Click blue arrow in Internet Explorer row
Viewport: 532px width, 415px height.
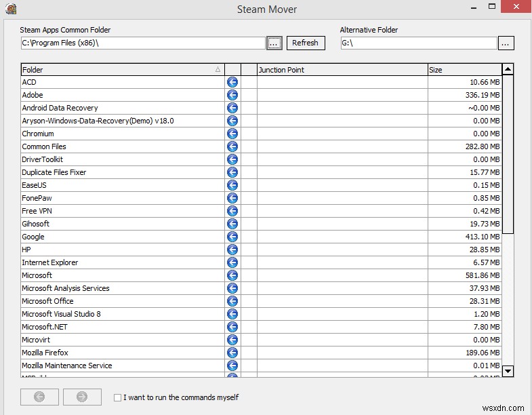point(232,262)
